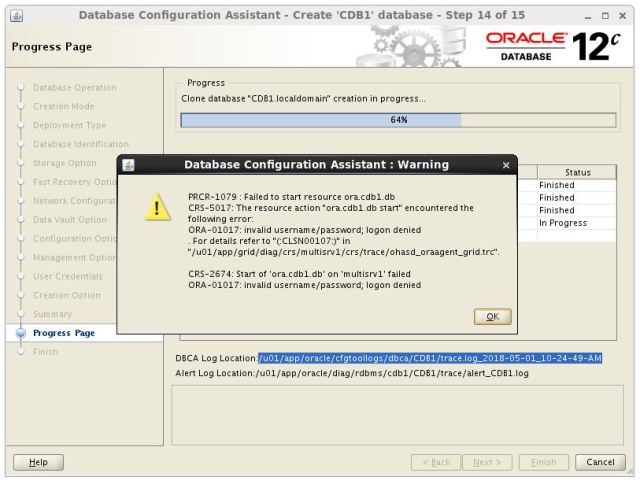
Task: Click the disabled Next button
Action: click(487, 462)
